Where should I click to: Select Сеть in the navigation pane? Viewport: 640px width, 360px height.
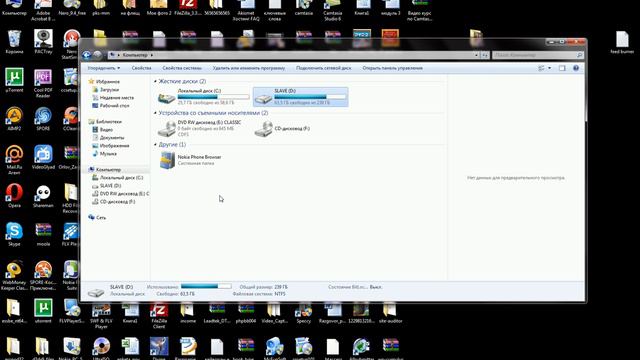[x=101, y=218]
